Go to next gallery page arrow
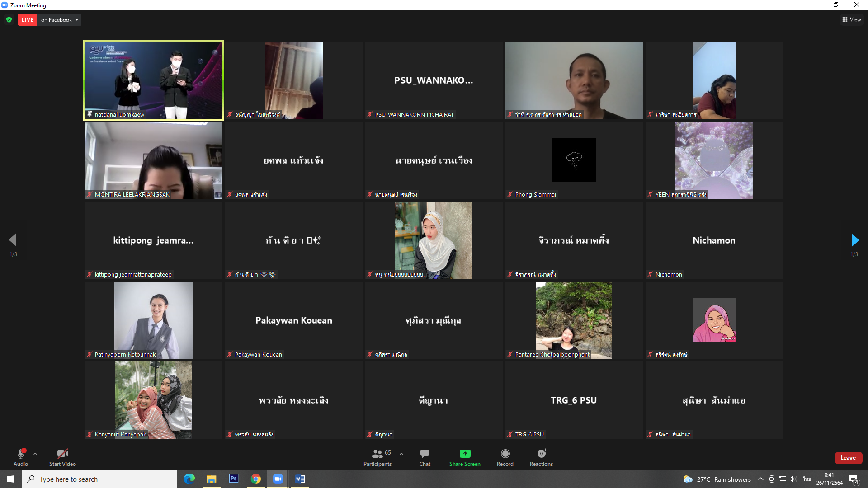 (x=854, y=240)
